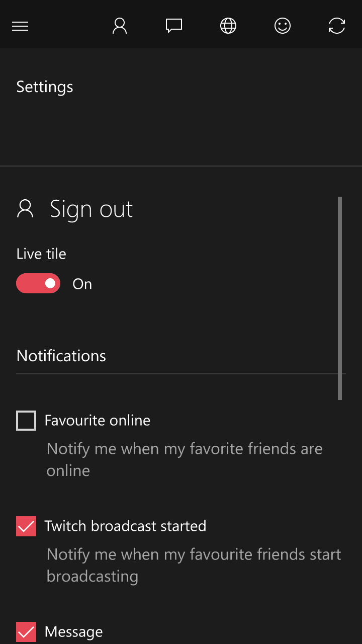Select the Notifications section heading
Viewport: 362px width, 644px height.
[x=61, y=356]
